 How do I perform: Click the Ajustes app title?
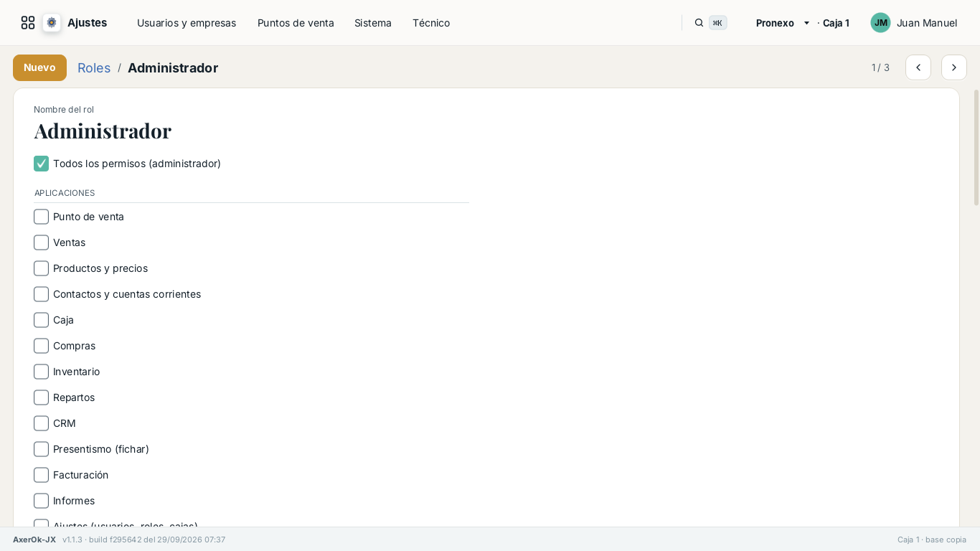point(87,23)
